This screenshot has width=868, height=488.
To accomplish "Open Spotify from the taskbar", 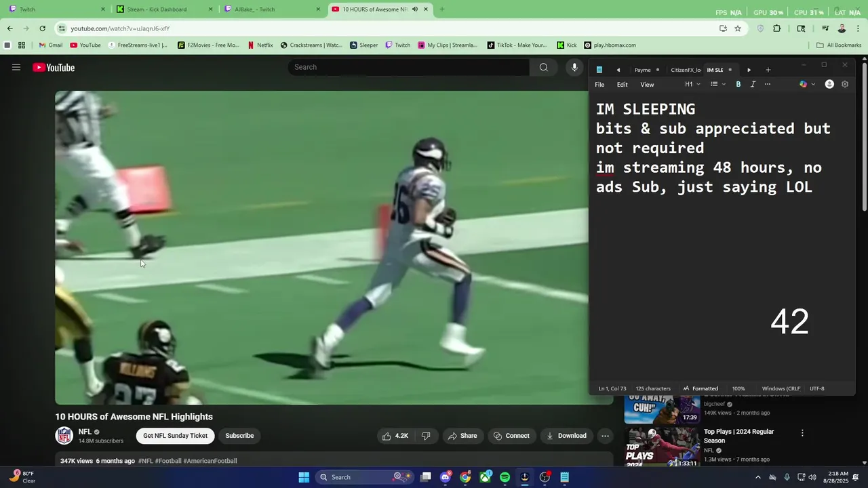I will point(505,477).
